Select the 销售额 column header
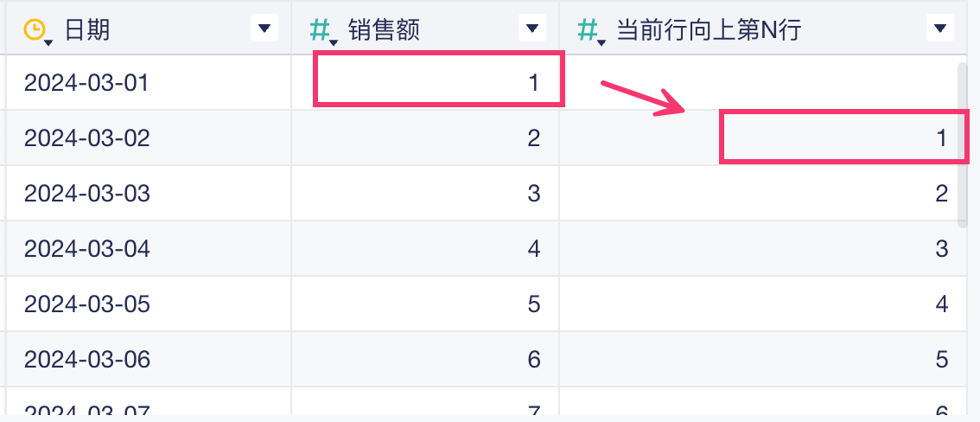980x422 pixels. (x=384, y=30)
